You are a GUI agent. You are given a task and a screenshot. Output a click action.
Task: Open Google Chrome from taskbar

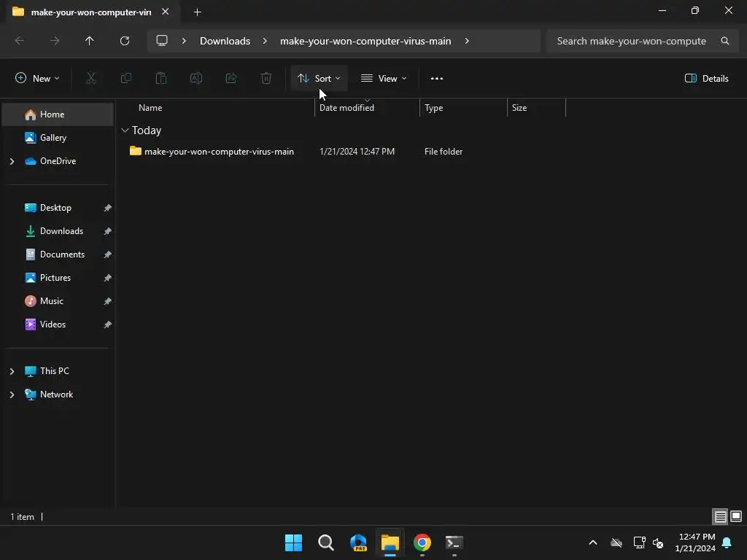(x=422, y=542)
